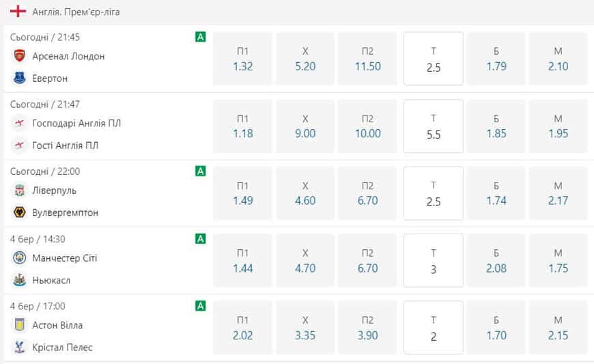This screenshot has height=364, width=594.
Task: Choose over 2.08 odds for Manchester City
Action: [496, 260]
